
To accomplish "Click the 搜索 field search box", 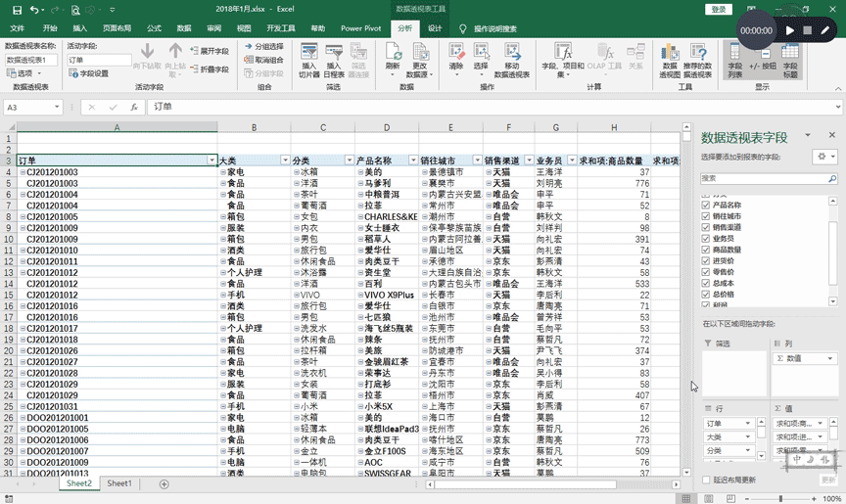I will (764, 178).
